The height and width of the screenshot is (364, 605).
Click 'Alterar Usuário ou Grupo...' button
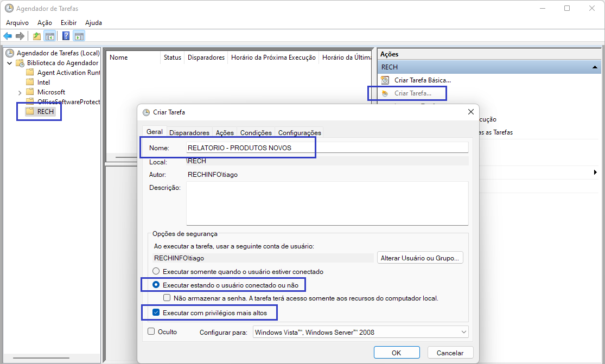pos(420,258)
